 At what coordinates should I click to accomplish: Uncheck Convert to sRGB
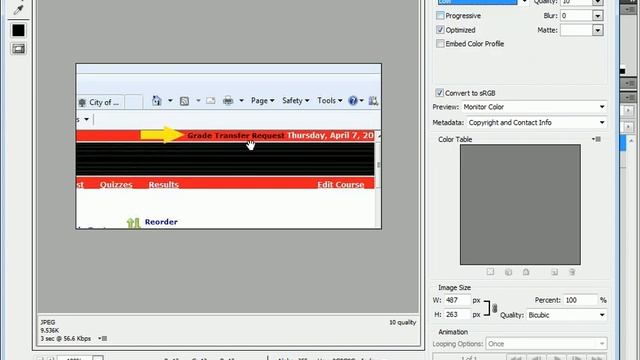tap(439, 93)
